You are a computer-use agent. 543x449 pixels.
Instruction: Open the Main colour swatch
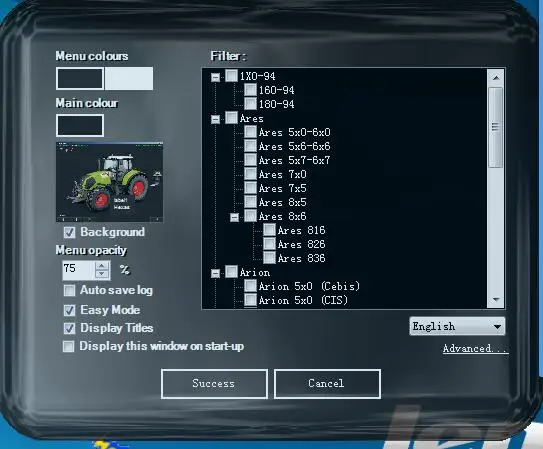[x=80, y=125]
